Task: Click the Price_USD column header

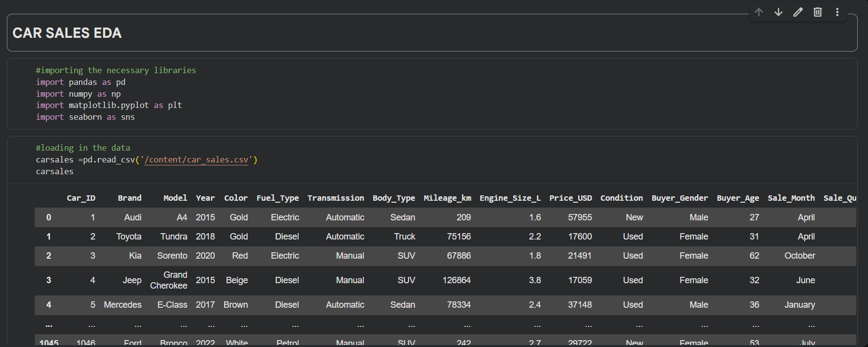Action: tap(570, 198)
